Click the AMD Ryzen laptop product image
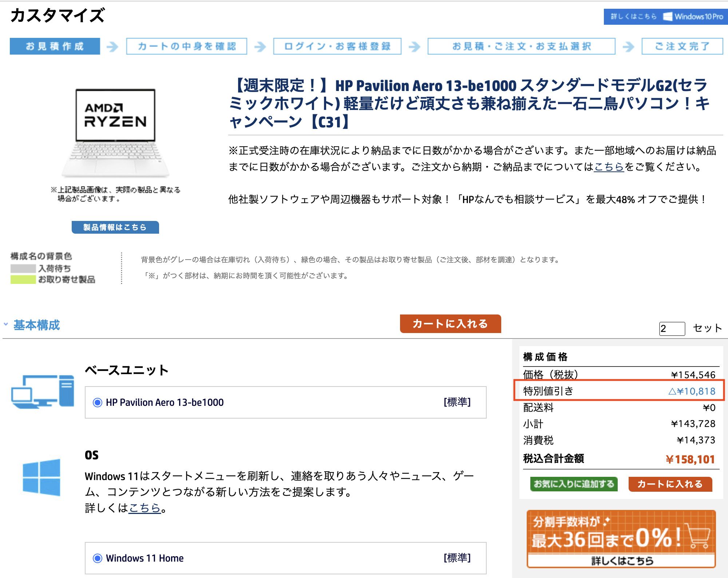The width and height of the screenshot is (728, 578). [115, 133]
